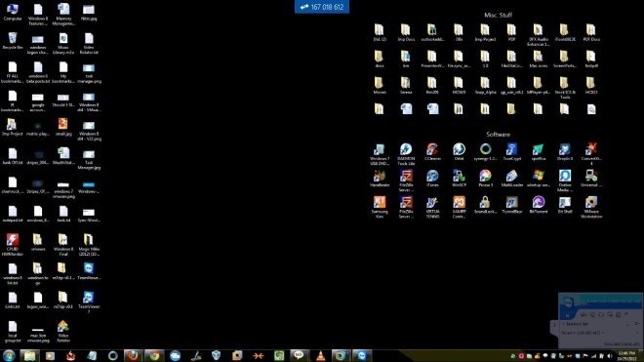Open the Snap_Alpha folder
644x362 pixels.
[485, 86]
